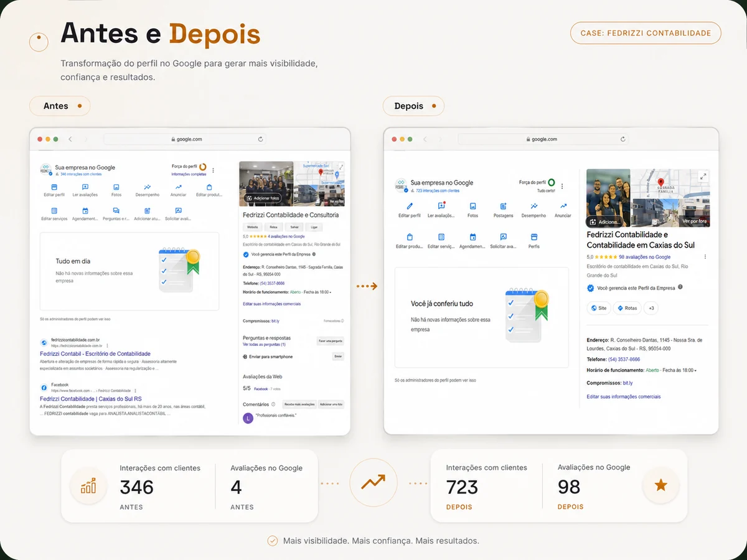Open Ler avaliações in Depois window
Viewport: 747px width, 560px height.
(441, 206)
